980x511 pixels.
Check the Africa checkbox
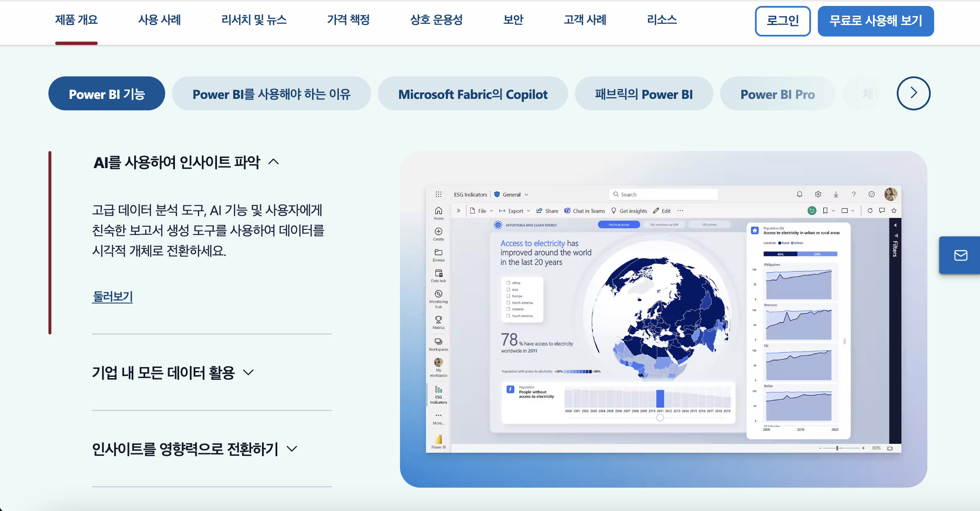point(508,283)
